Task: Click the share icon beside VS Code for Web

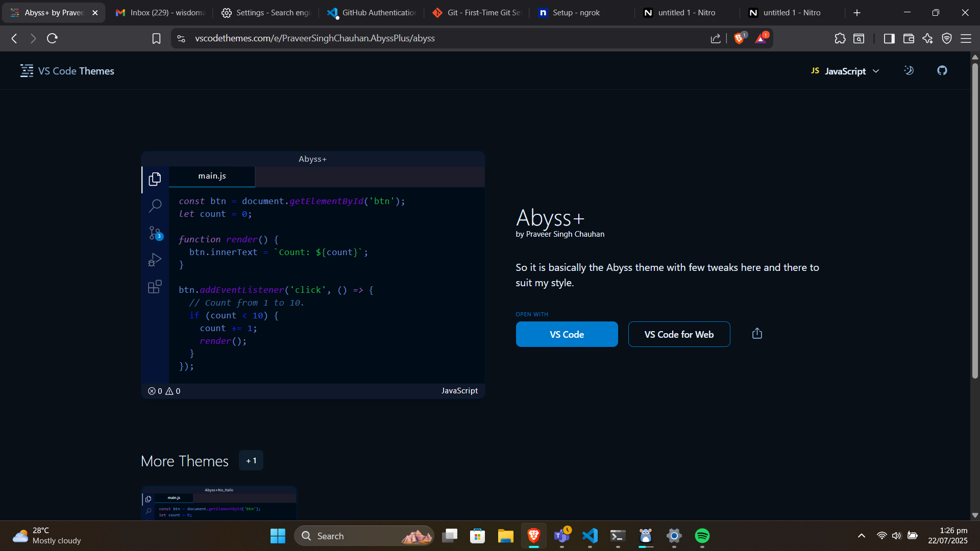Action: coord(757,334)
